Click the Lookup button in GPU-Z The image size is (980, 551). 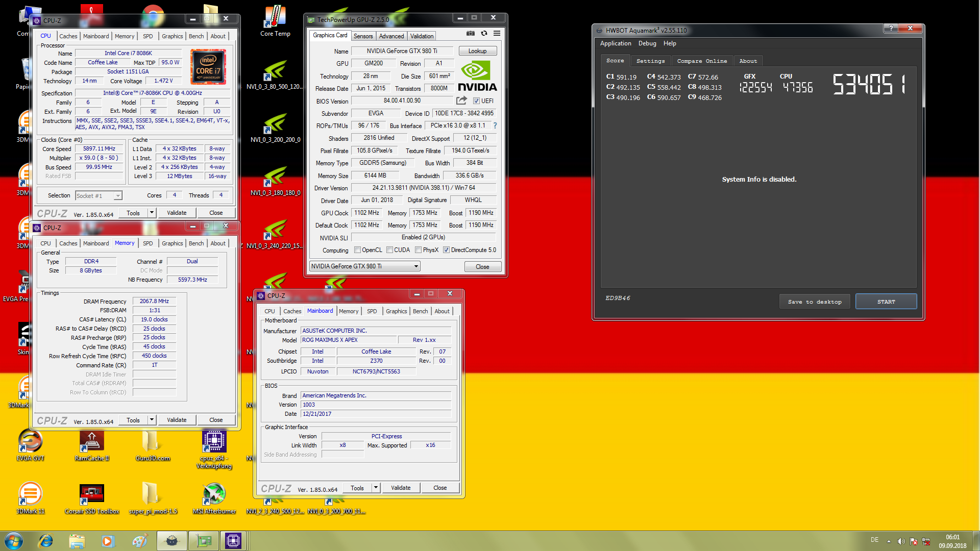click(x=477, y=51)
